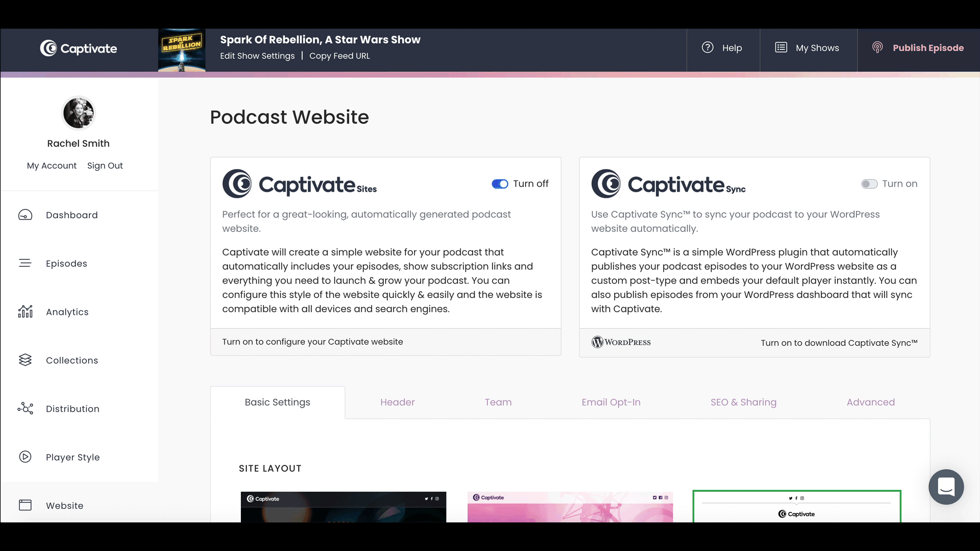The width and height of the screenshot is (980, 551).
Task: Open Distribution in sidebar
Action: click(72, 409)
